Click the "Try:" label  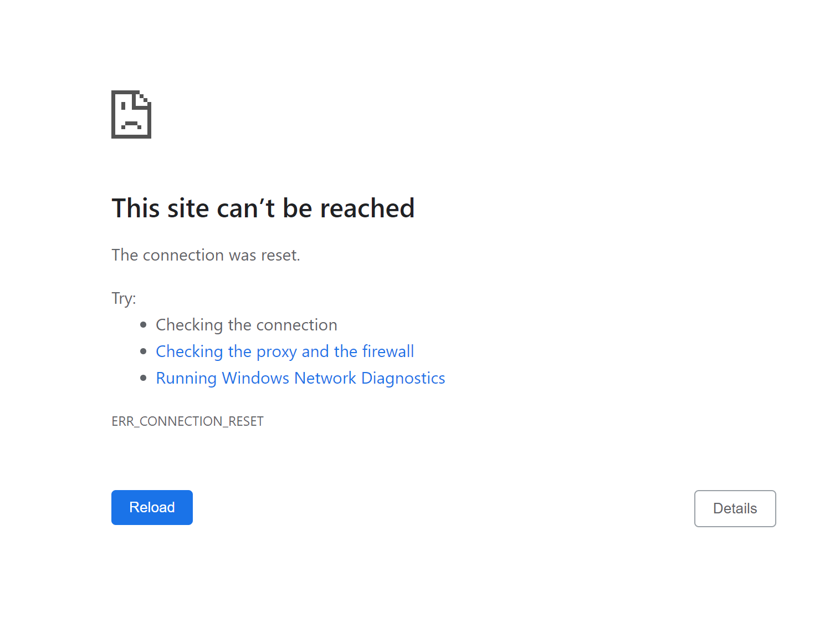124,298
